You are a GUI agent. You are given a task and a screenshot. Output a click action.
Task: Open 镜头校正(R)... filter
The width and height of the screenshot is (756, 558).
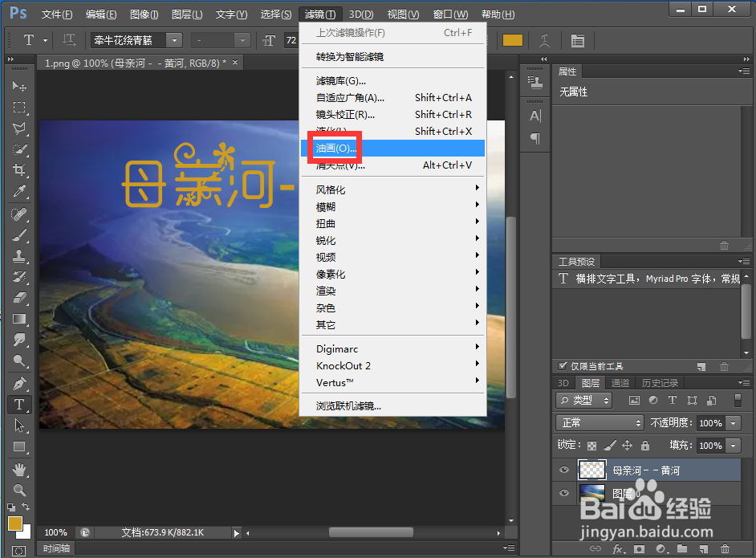tap(392, 114)
